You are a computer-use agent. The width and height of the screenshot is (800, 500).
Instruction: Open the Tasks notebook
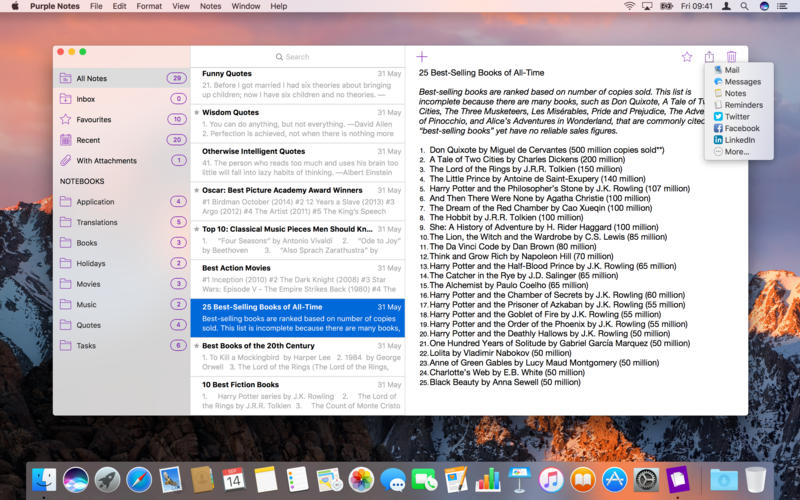(x=121, y=345)
